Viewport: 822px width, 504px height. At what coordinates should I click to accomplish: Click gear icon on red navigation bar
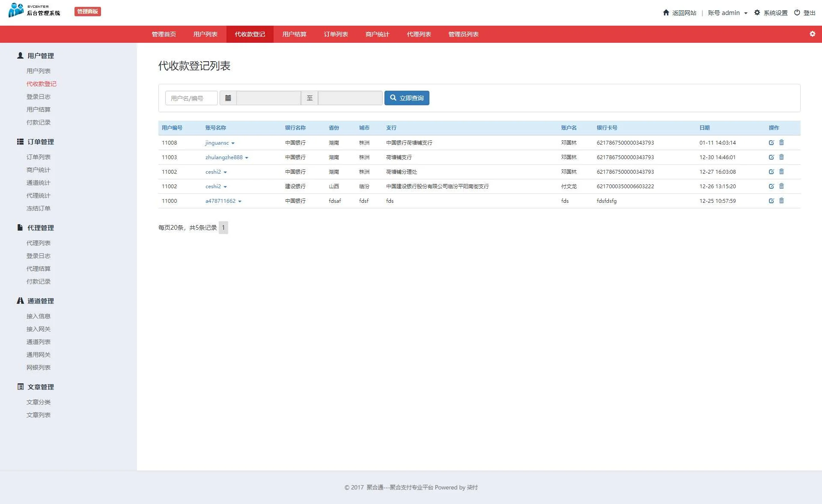coord(812,34)
